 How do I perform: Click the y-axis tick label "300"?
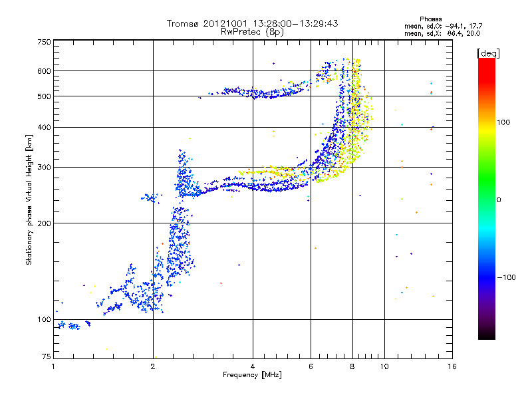coord(44,168)
